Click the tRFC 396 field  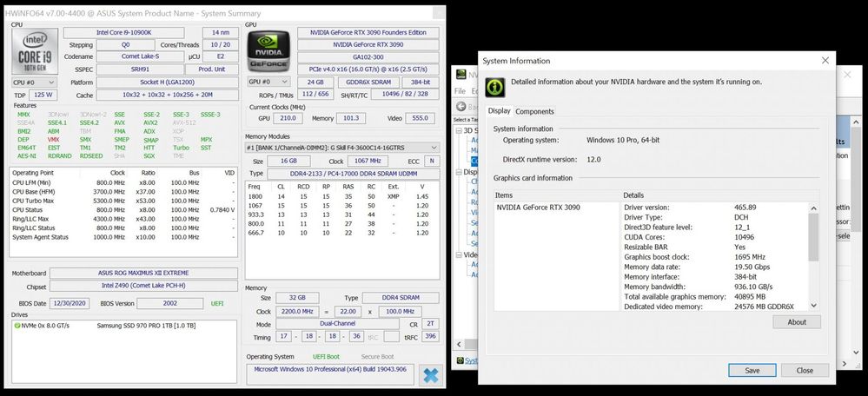[430, 337]
